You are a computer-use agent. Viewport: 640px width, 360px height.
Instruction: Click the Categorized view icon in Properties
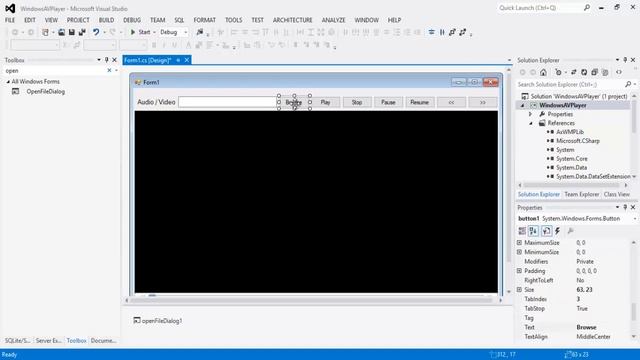522,231
